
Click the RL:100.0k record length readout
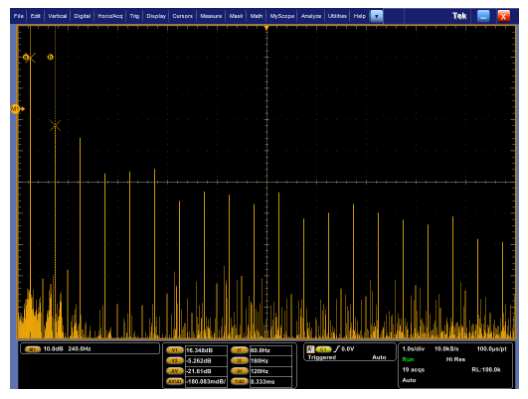tap(486, 370)
